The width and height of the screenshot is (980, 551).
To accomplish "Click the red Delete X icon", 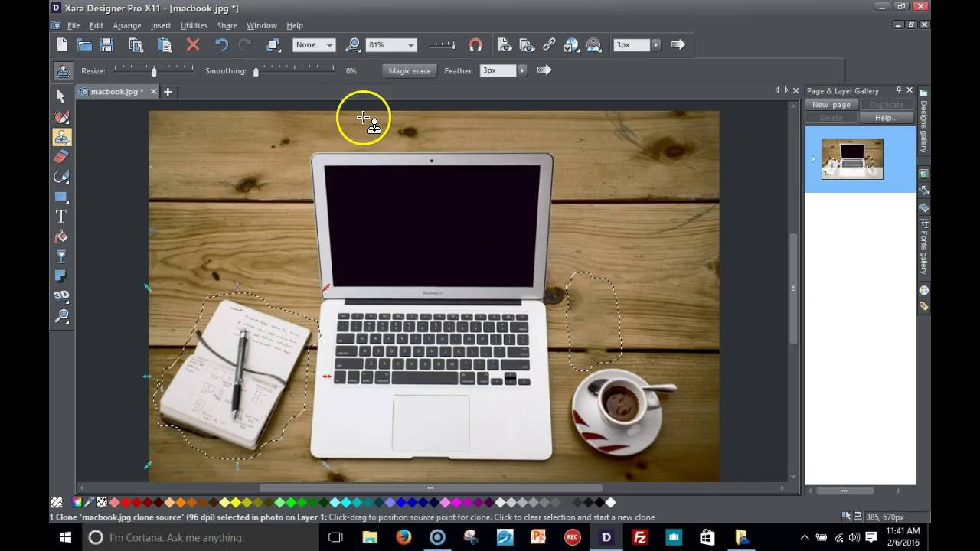I will 193,45.
